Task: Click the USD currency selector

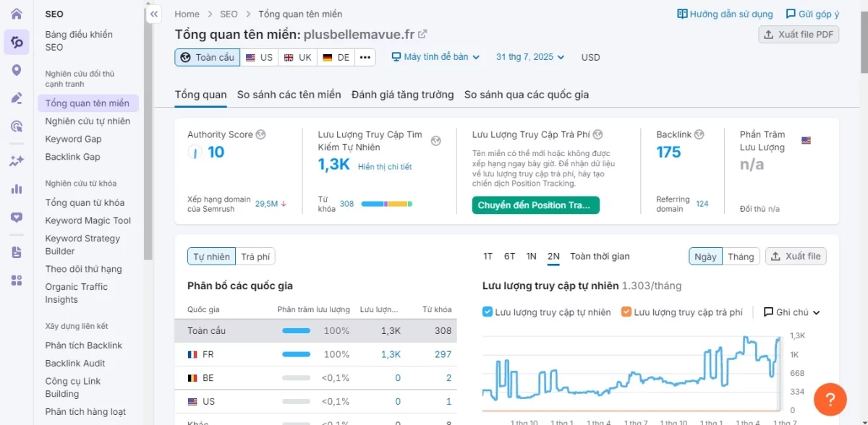Action: 591,57
